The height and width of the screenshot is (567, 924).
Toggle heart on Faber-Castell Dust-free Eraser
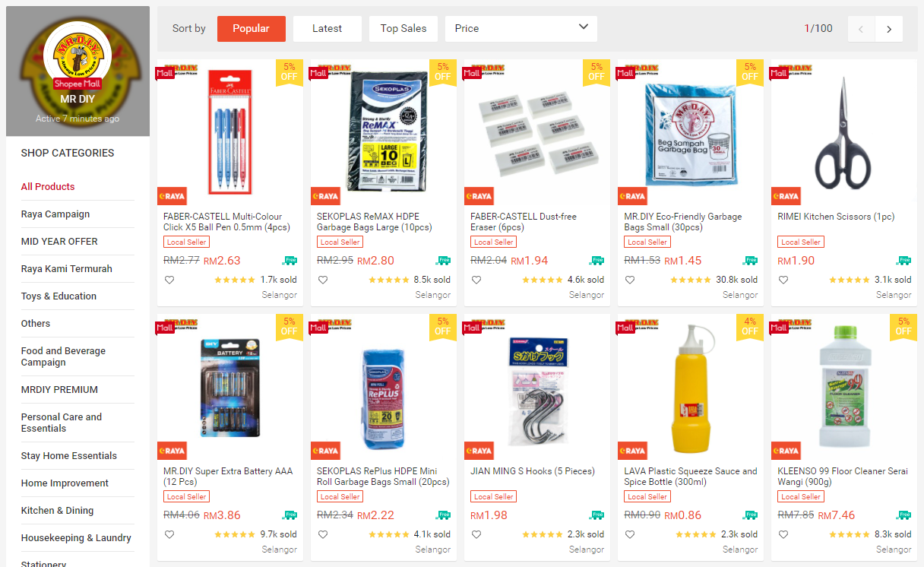(x=476, y=280)
